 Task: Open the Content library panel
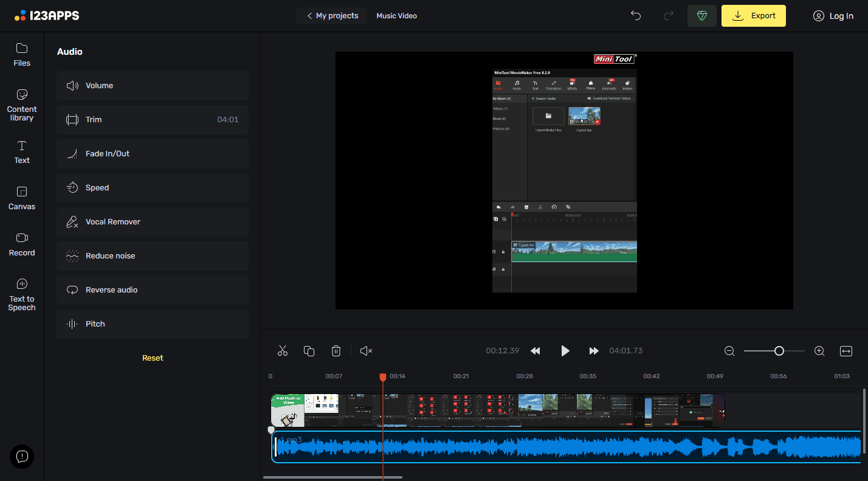pyautogui.click(x=22, y=105)
